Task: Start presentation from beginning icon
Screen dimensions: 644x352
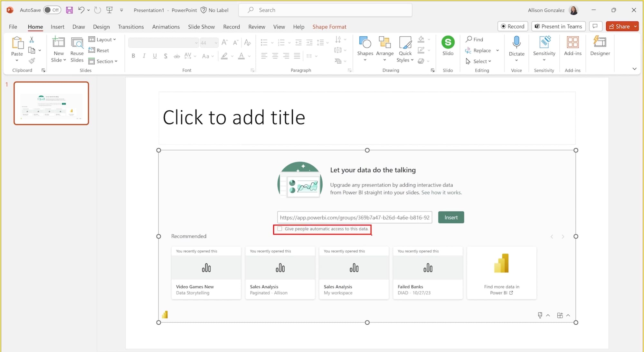Action: tap(109, 10)
